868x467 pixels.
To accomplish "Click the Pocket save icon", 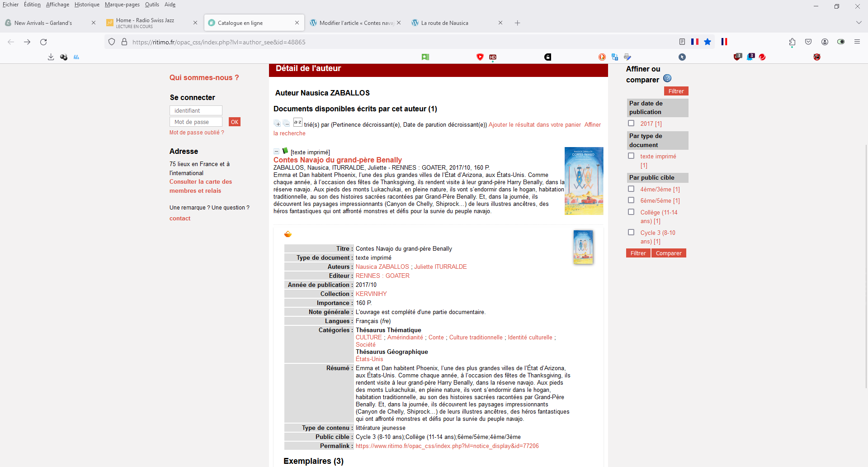I will [808, 42].
